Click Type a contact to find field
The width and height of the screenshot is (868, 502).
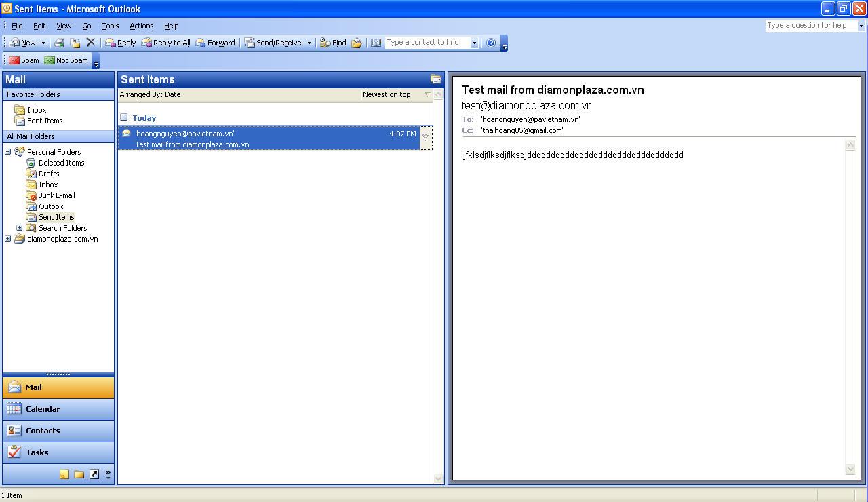tap(427, 43)
